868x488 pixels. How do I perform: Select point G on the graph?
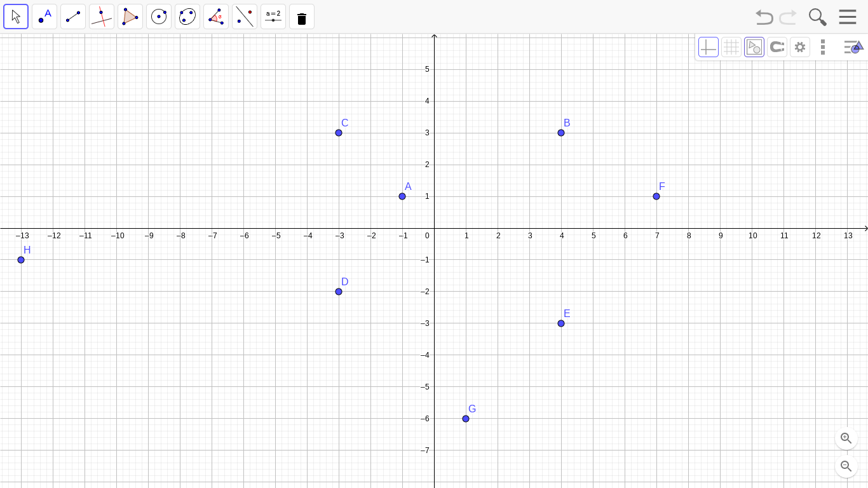[466, 419]
